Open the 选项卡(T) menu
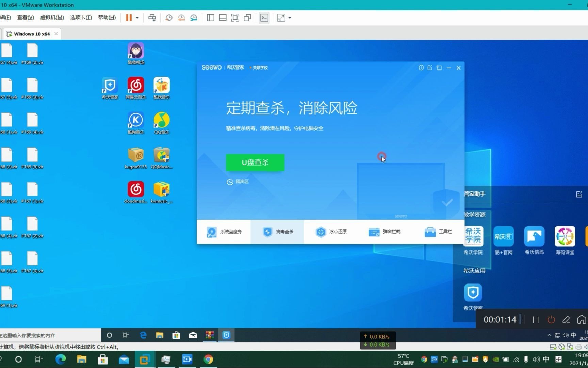The image size is (588, 368). tap(81, 17)
